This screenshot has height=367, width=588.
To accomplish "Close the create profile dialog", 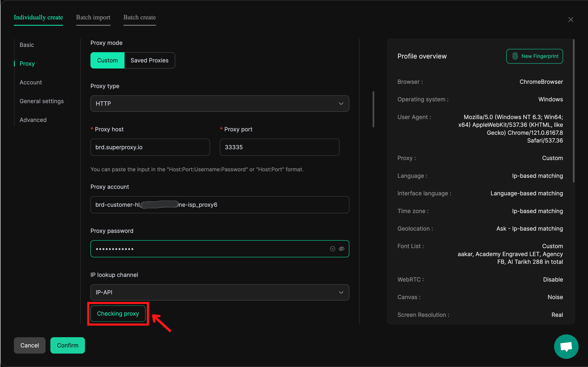I will point(570,20).
